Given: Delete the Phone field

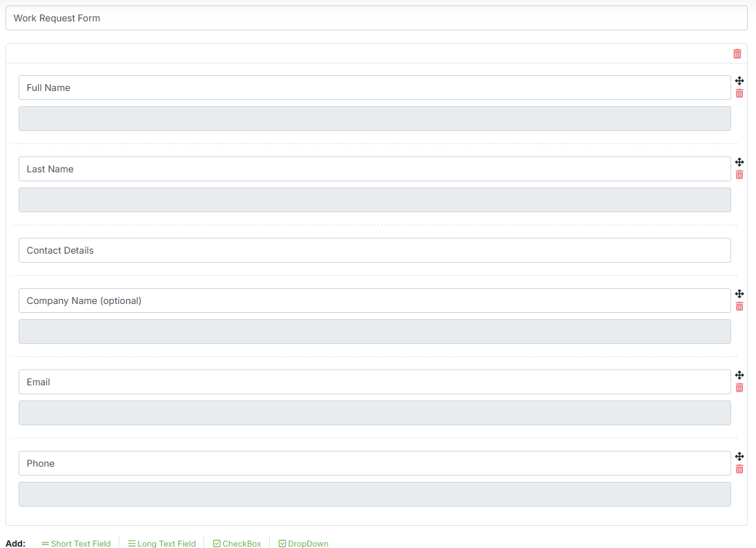Looking at the screenshot, I should point(739,468).
